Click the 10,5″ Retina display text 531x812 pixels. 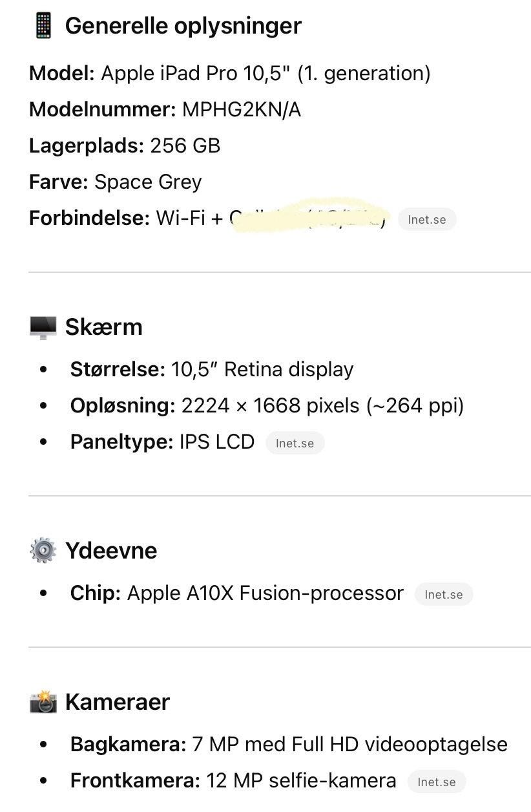tap(262, 370)
